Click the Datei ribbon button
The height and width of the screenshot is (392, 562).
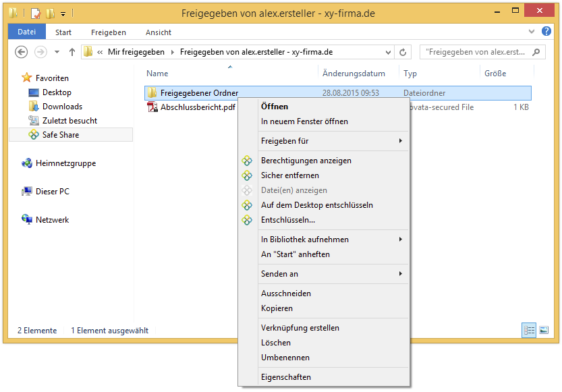point(27,32)
